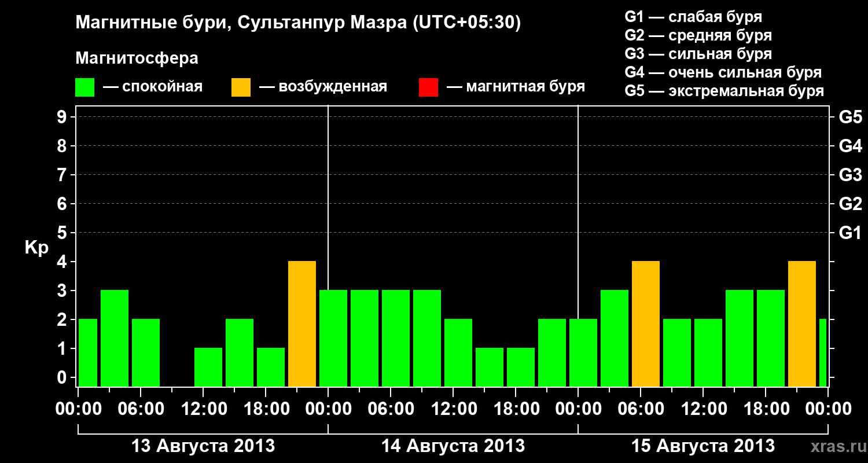Viewport: 868px width, 463px height.
Task: Click the Kp 2 bar above 12:00 on 15 August
Action: coord(708,352)
